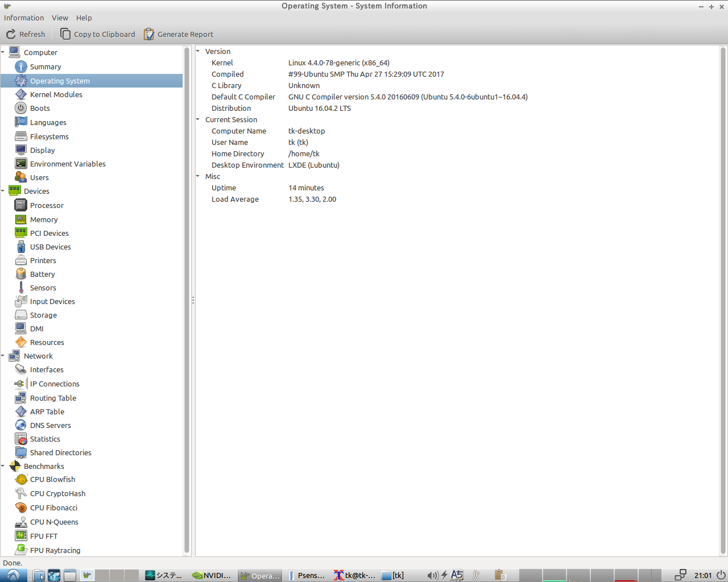Screen dimensions: 728x582
Task: Collapse the Devices tree section
Action: pos(3,191)
